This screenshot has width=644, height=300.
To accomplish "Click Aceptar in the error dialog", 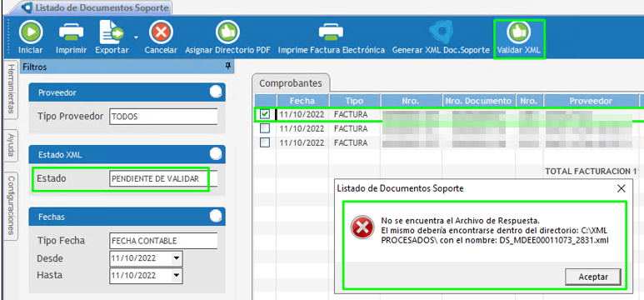I will [x=593, y=277].
